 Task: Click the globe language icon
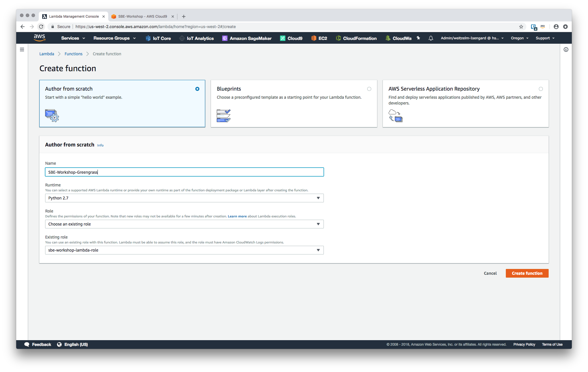59,344
